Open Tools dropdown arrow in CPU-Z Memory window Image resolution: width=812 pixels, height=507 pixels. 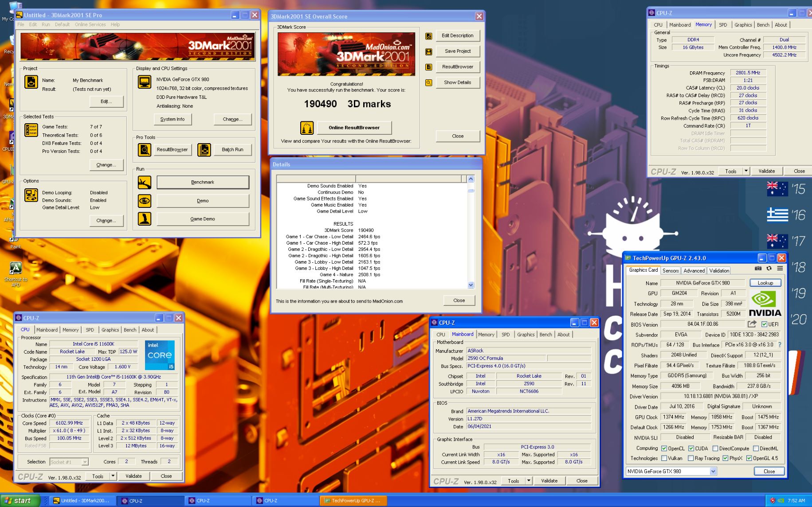coord(746,171)
